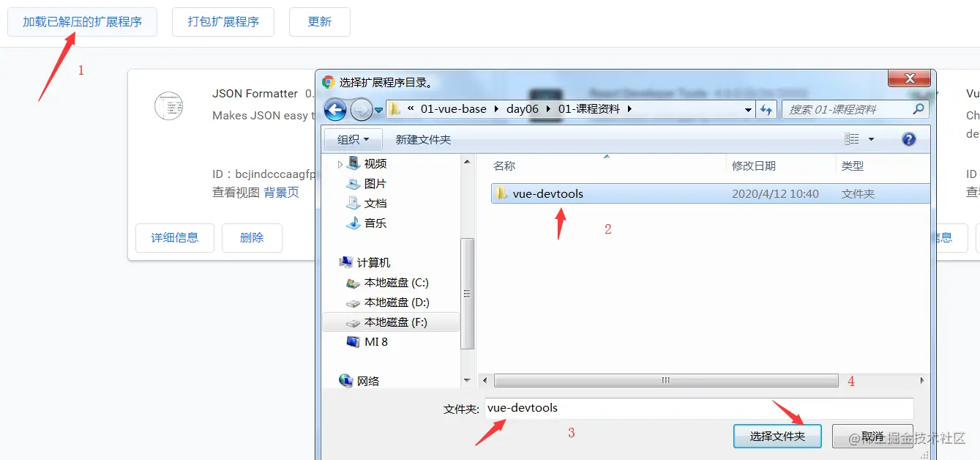The width and height of the screenshot is (980, 460).
Task: Click the blue help icon
Action: [x=909, y=139]
